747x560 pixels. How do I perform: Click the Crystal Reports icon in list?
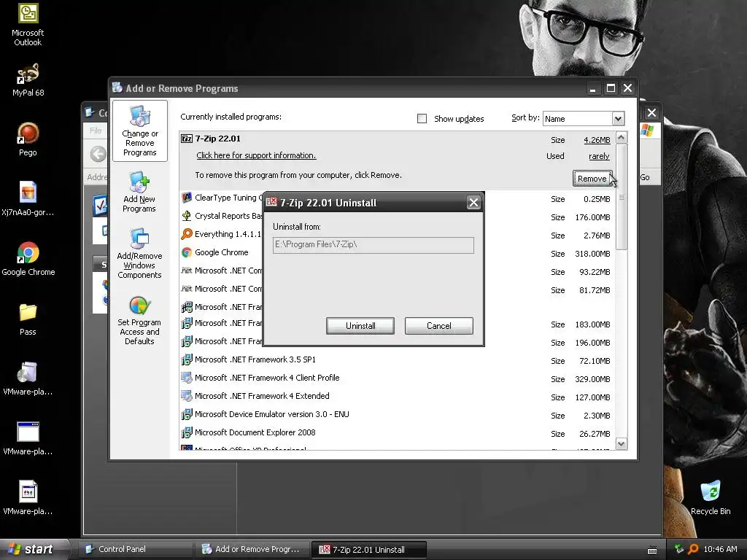187,216
